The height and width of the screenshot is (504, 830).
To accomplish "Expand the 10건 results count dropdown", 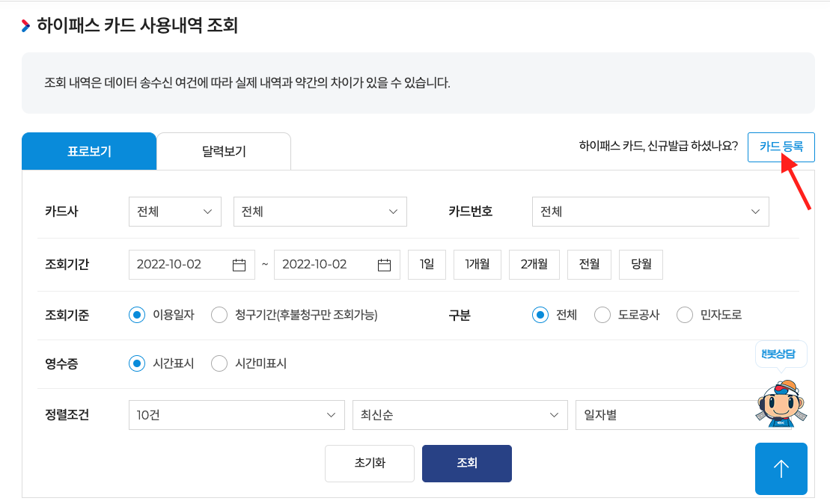I will pyautogui.click(x=236, y=414).
